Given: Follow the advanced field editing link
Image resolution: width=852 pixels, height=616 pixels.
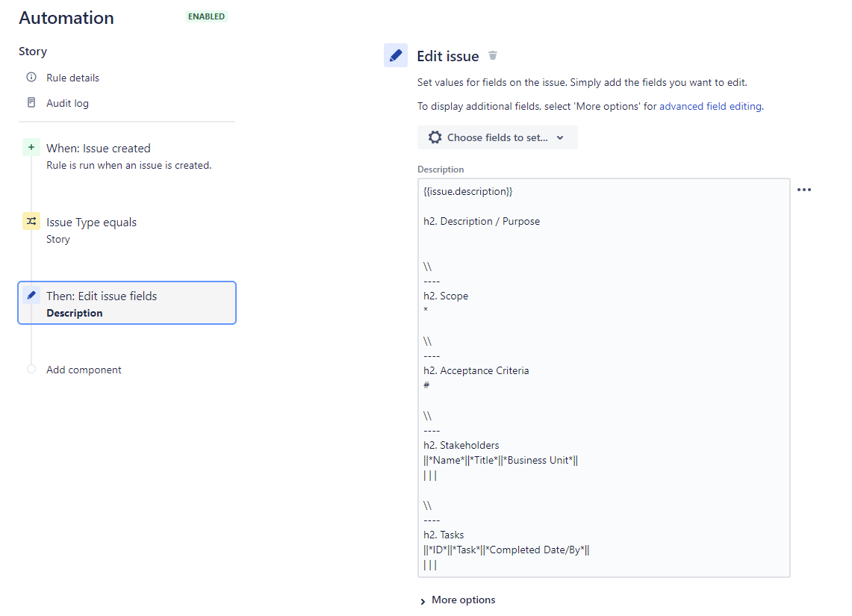Looking at the screenshot, I should tap(710, 107).
